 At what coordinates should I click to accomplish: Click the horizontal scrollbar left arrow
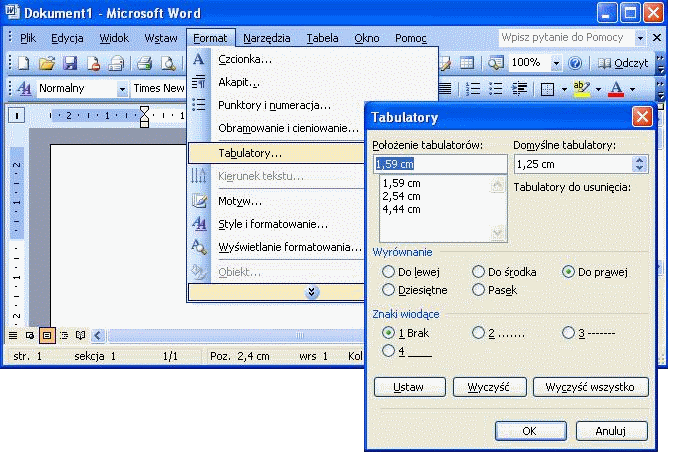pos(98,335)
